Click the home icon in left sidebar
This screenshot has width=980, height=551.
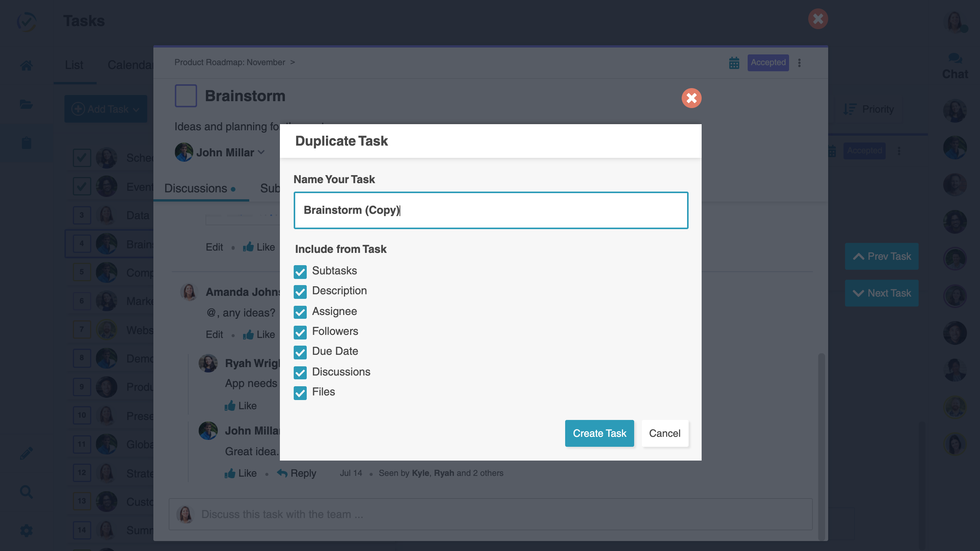click(x=26, y=65)
